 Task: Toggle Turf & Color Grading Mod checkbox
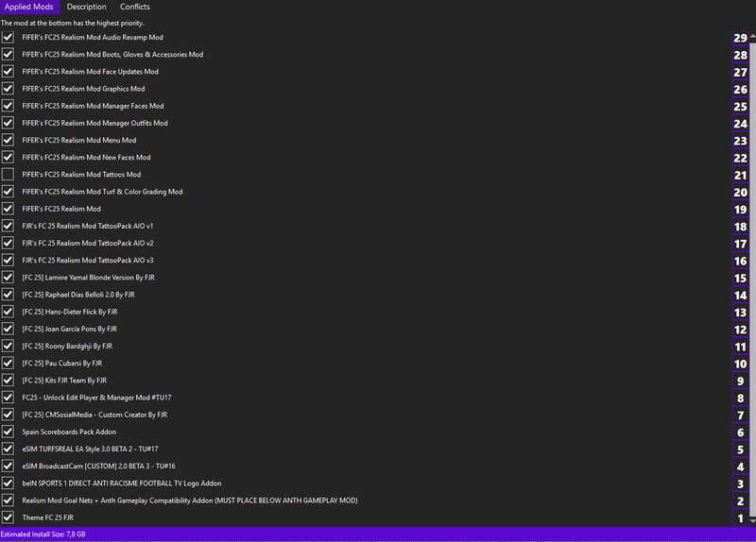click(x=8, y=192)
